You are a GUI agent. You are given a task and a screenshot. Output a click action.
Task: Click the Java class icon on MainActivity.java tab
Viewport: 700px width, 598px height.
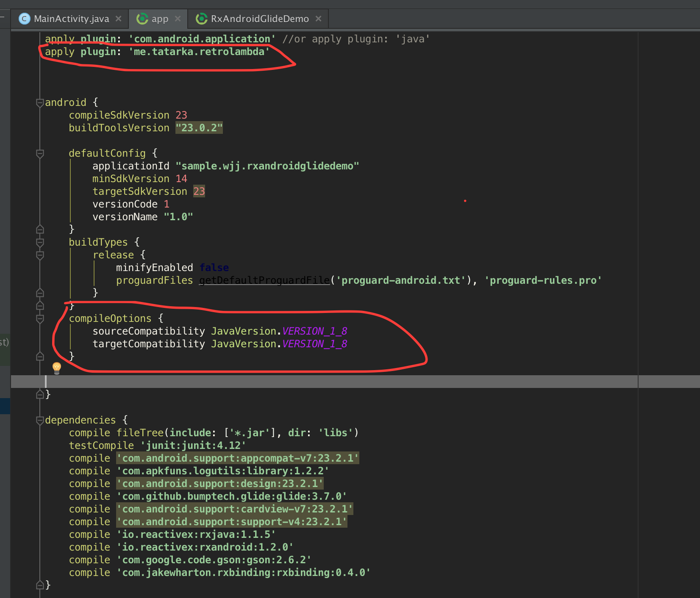(x=25, y=19)
